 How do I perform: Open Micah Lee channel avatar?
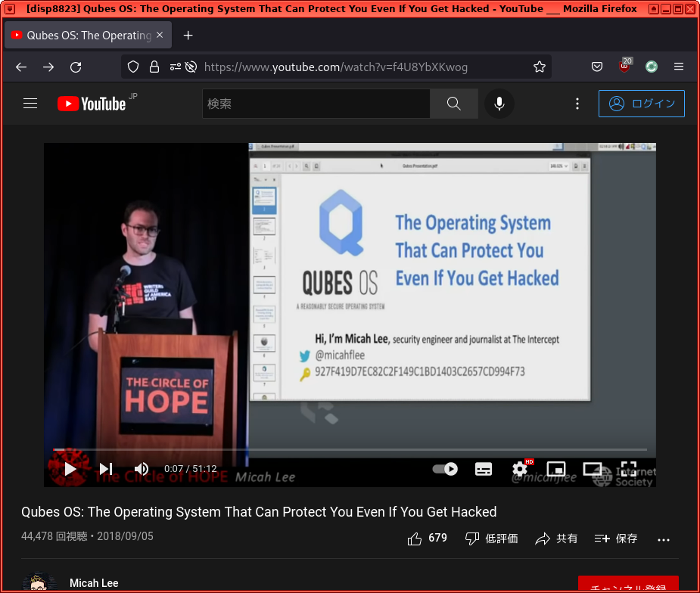[39, 582]
